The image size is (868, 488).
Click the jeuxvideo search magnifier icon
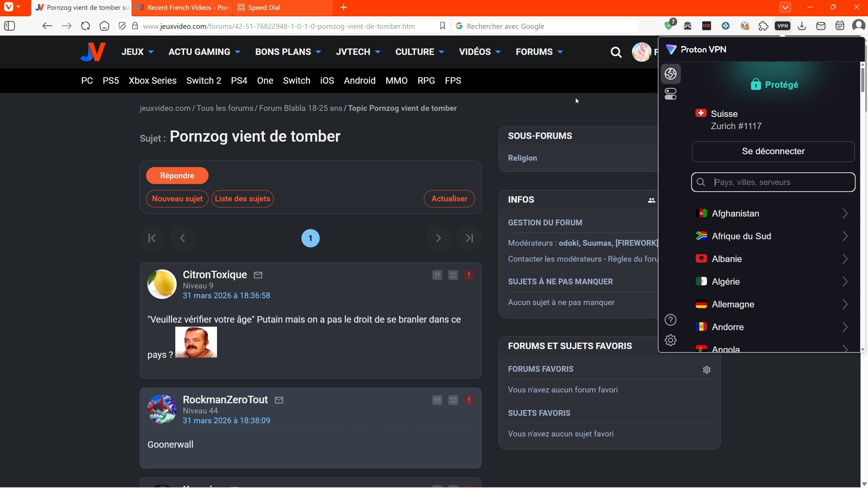click(x=616, y=52)
